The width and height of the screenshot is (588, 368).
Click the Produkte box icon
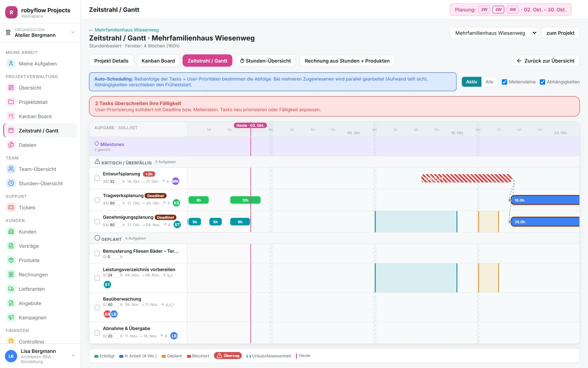click(11, 260)
